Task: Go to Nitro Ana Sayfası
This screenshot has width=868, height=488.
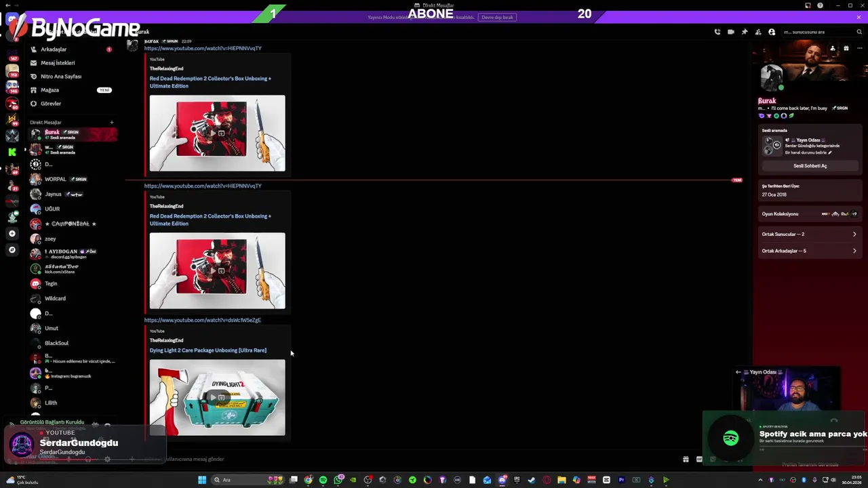Action: (x=71, y=77)
